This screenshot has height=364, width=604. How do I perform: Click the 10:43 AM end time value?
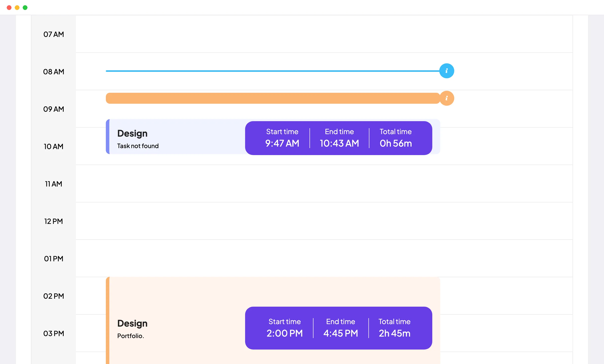[339, 143]
